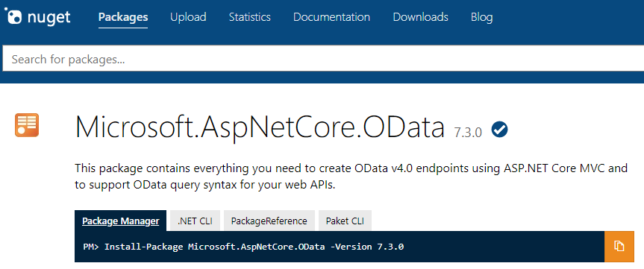Click the Install-Package command text
Screen dimensions: 644x269
click(x=243, y=247)
